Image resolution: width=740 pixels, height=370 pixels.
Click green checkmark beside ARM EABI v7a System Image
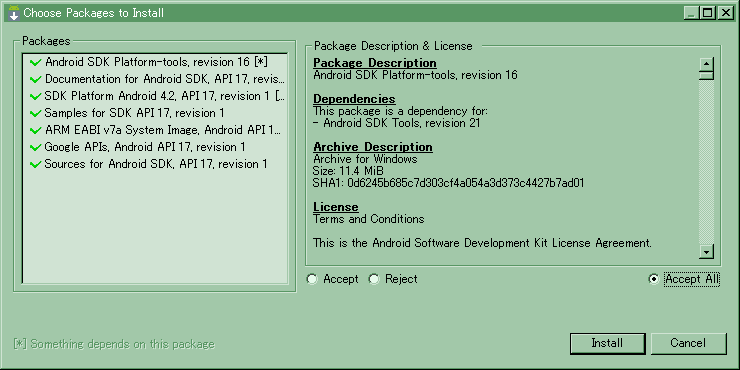pos(35,131)
